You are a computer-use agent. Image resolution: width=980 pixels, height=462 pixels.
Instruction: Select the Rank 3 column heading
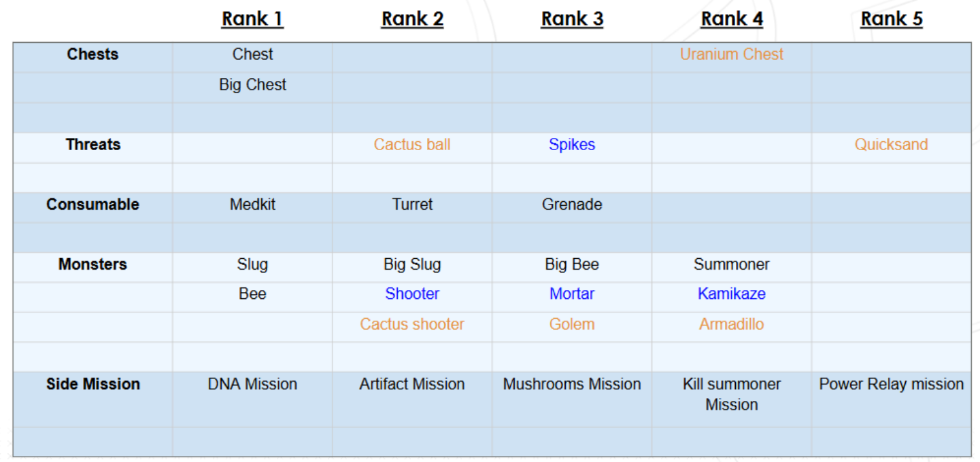[x=572, y=19]
